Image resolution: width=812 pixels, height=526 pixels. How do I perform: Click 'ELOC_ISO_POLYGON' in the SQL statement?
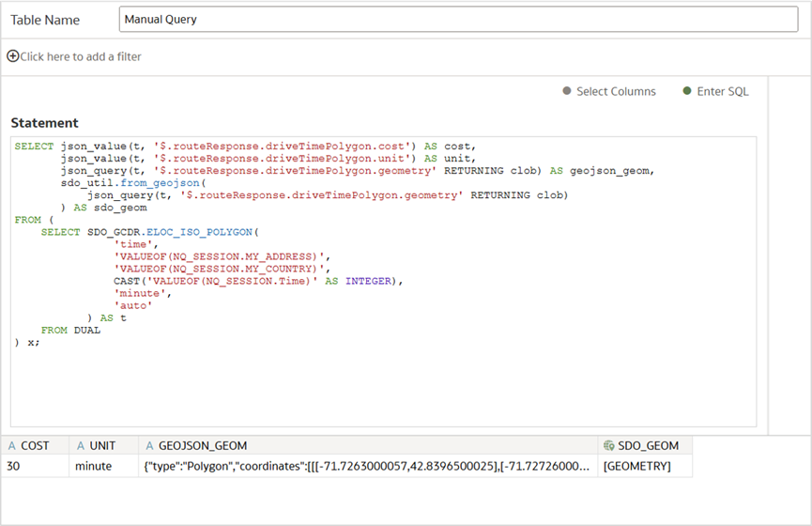tap(199, 232)
